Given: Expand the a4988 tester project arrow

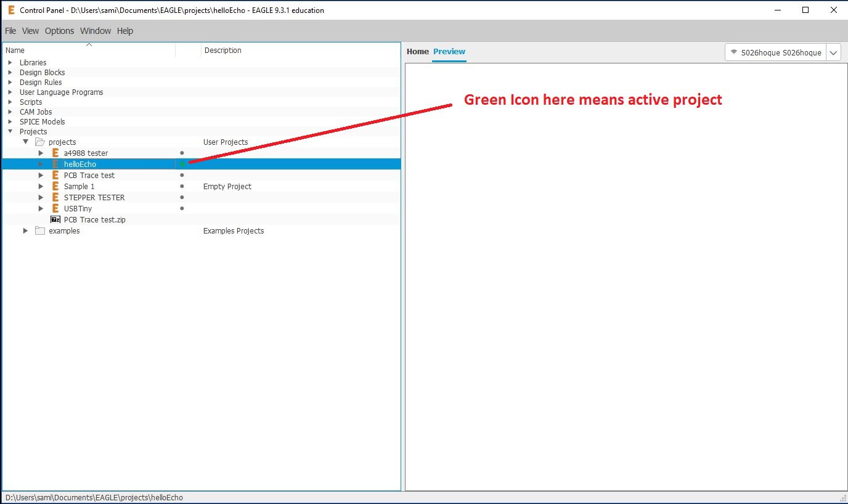Looking at the screenshot, I should tap(41, 153).
